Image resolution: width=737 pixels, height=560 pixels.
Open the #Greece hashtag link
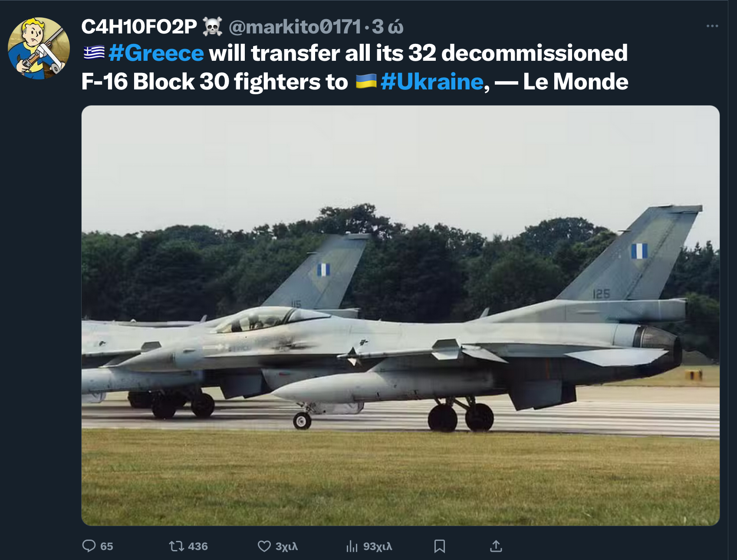[156, 53]
